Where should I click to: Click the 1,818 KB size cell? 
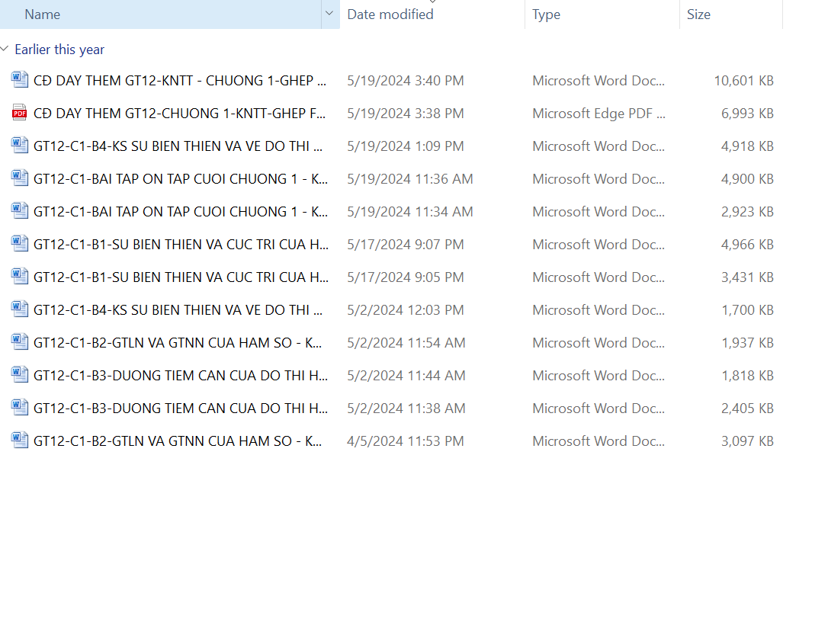(x=747, y=376)
